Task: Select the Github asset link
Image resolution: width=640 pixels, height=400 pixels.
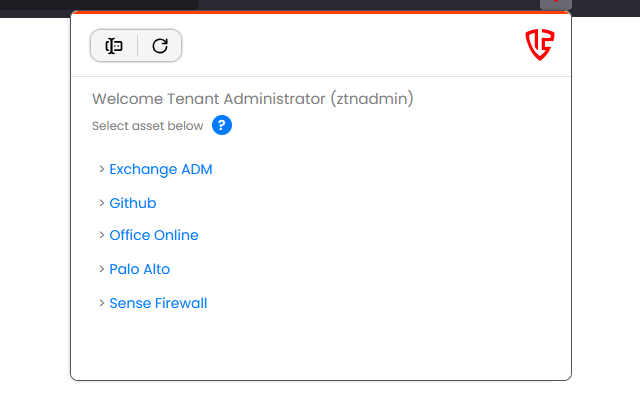Action: [x=133, y=203]
